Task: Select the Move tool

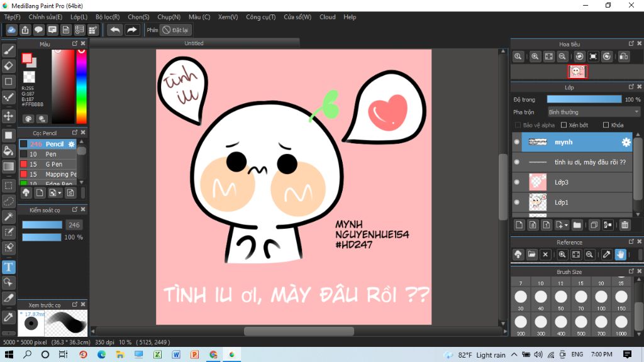Action: pos(9,116)
